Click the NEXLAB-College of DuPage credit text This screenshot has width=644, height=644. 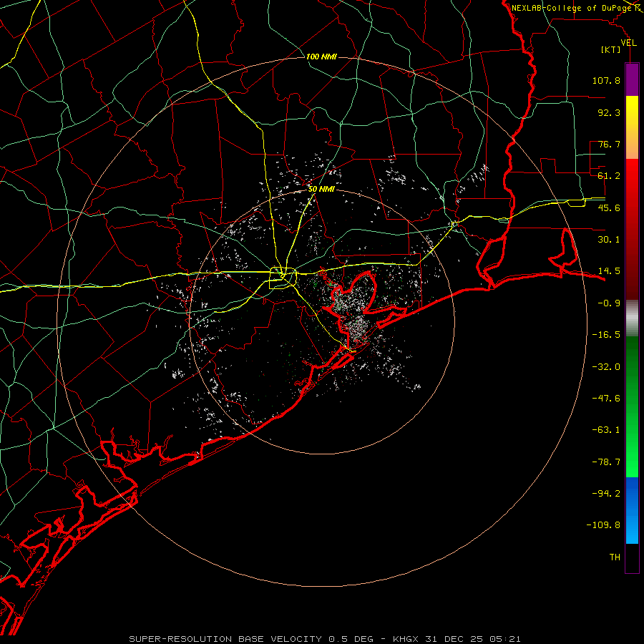[571, 8]
